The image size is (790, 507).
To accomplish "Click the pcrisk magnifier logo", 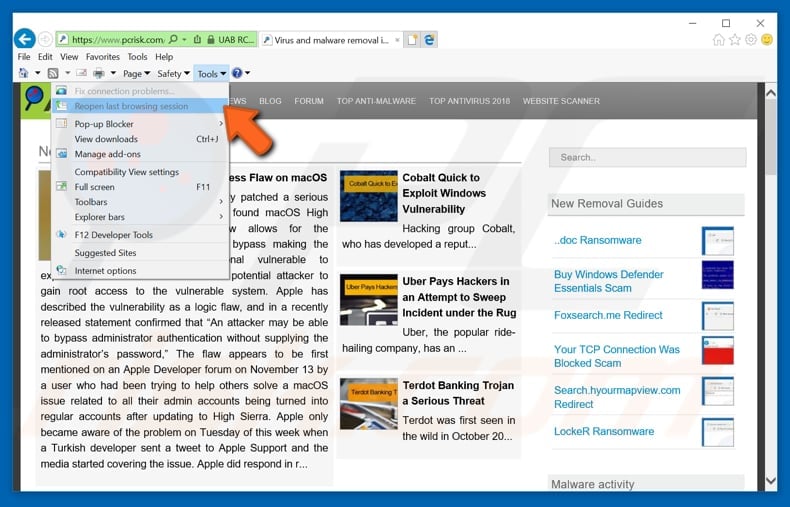I will pyautogui.click(x=35, y=98).
